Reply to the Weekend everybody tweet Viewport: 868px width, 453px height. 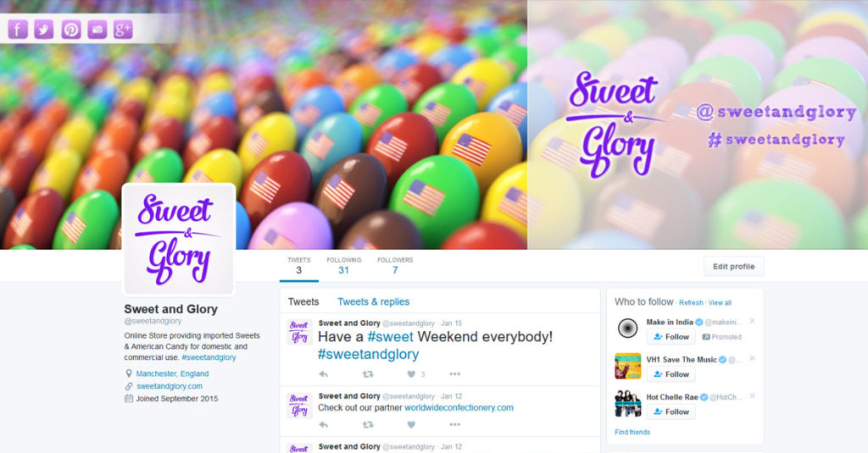(324, 374)
